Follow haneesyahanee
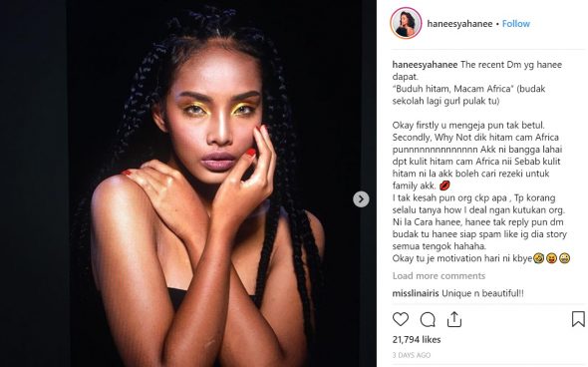This screenshot has height=367, width=588. click(516, 24)
